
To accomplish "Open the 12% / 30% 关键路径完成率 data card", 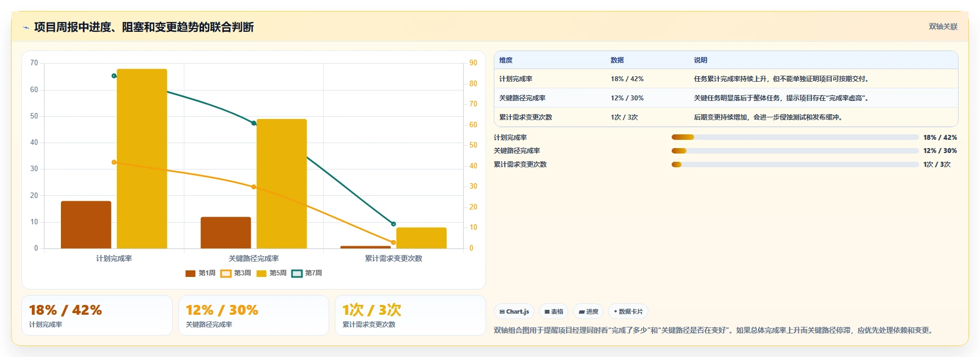I will pos(254,315).
